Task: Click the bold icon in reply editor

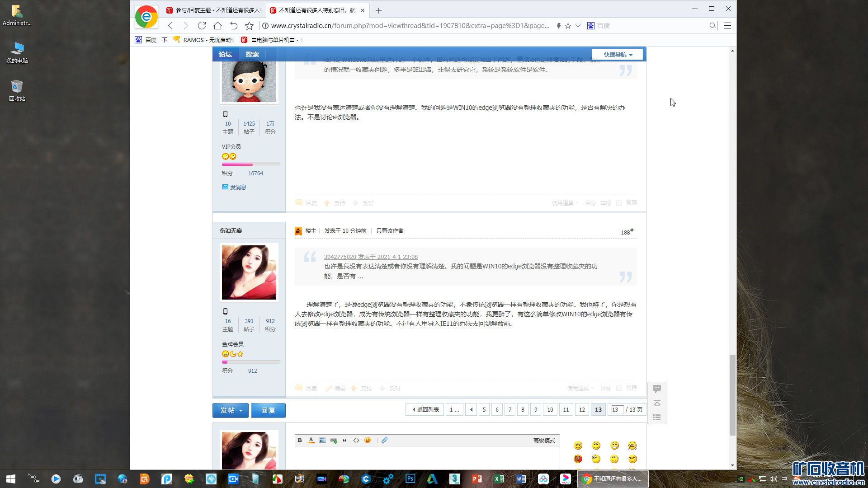Action: coord(300,440)
